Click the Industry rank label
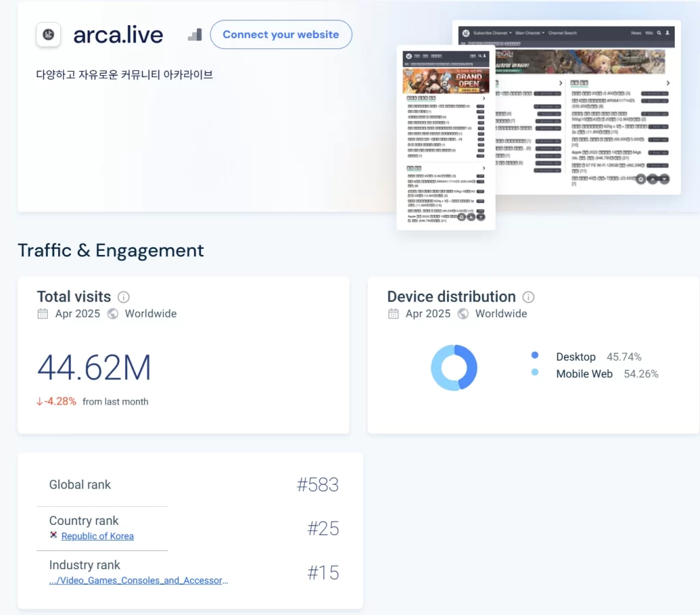The height and width of the screenshot is (615, 700). coord(85,565)
